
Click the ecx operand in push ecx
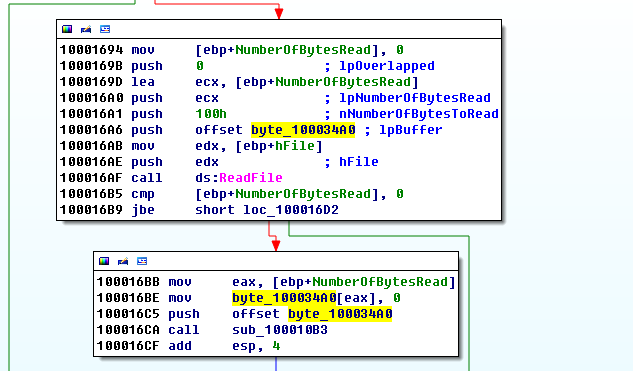tap(207, 98)
